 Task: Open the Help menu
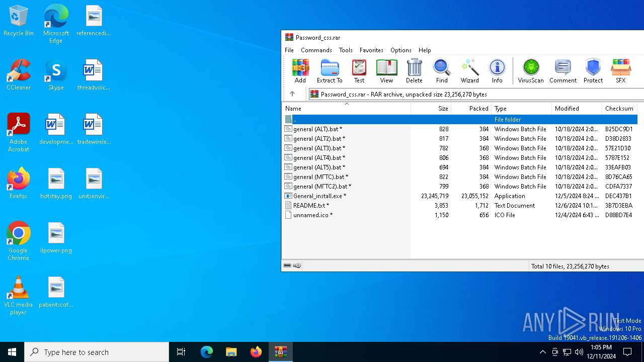pos(425,50)
